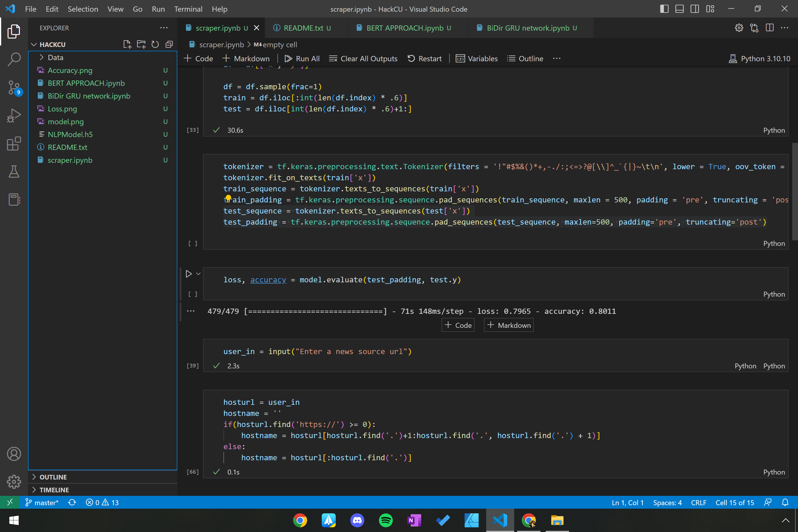Expand the Data folder
The width and height of the screenshot is (798, 532).
[55, 57]
